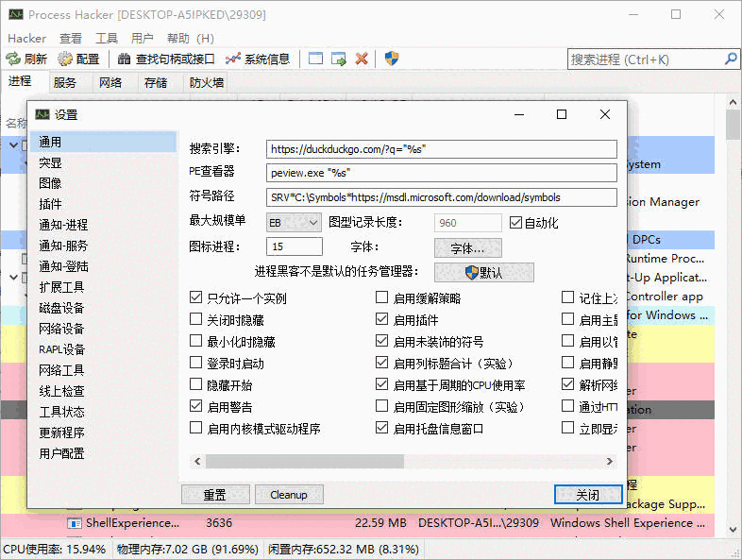This screenshot has height=560, width=742.
Task: Toggle 启用未装饰的符号 checkbox
Action: pos(382,341)
